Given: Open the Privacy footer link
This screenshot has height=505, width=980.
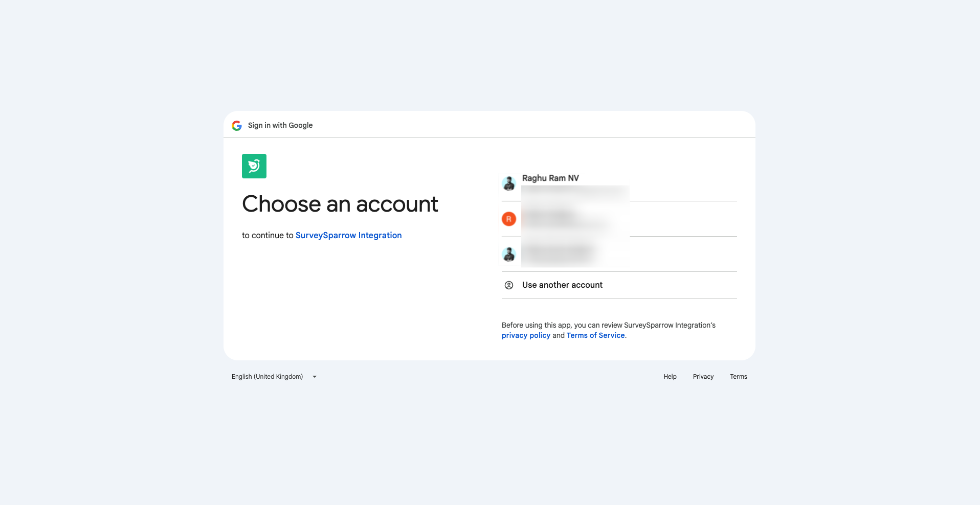Looking at the screenshot, I should pos(703,377).
